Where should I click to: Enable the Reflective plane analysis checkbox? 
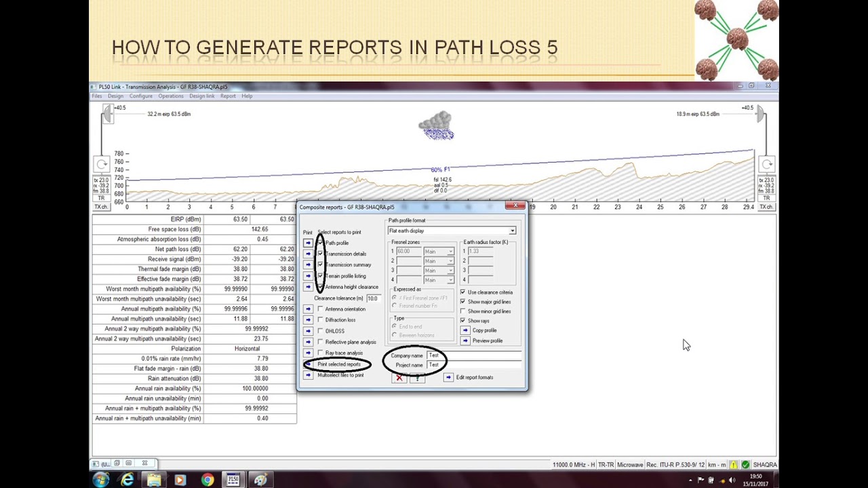(321, 342)
